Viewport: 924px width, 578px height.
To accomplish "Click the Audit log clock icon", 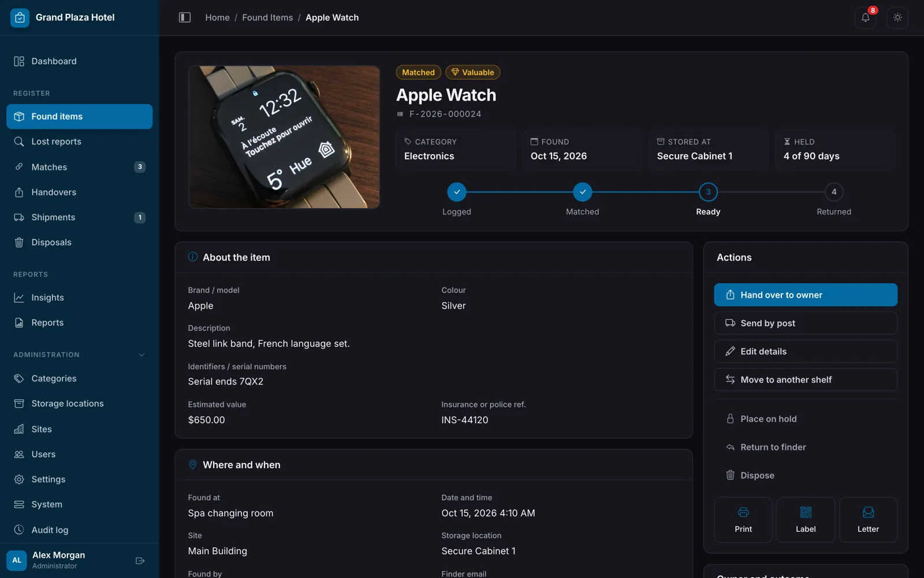I will [x=19, y=529].
